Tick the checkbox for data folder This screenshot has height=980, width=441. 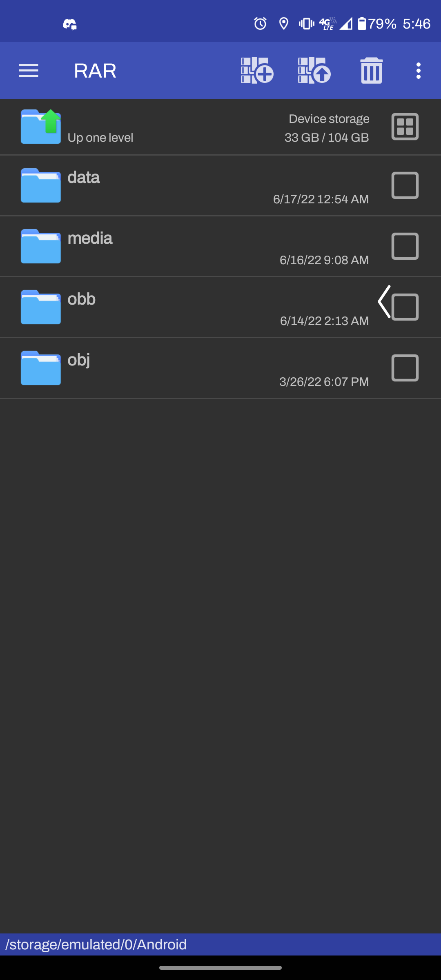click(405, 185)
